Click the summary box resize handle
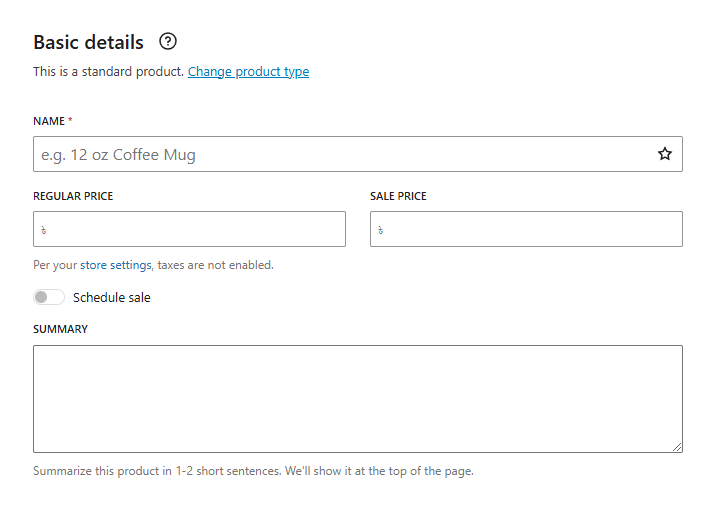The height and width of the screenshot is (505, 722). click(677, 447)
